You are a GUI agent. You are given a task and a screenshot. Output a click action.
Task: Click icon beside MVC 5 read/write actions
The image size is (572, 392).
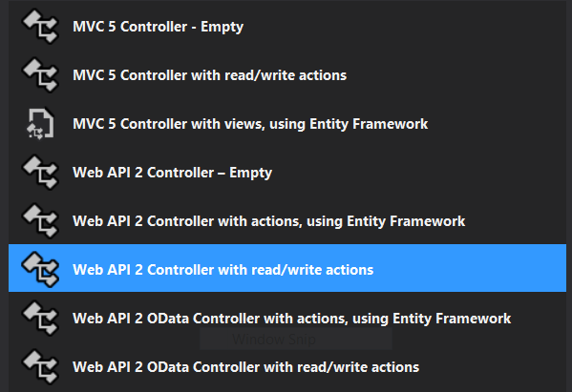40,75
